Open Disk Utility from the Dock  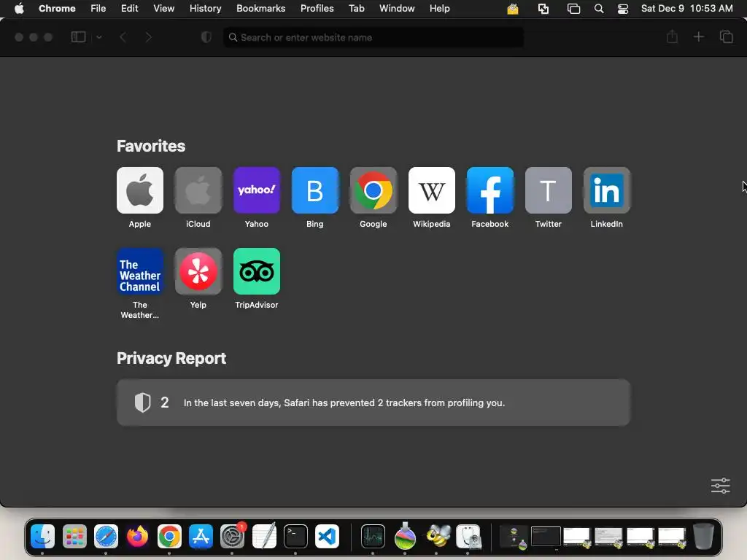[x=469, y=536]
